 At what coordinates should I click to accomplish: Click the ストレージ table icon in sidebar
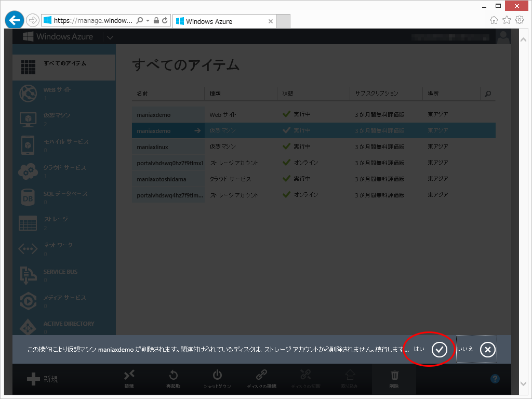[28, 223]
